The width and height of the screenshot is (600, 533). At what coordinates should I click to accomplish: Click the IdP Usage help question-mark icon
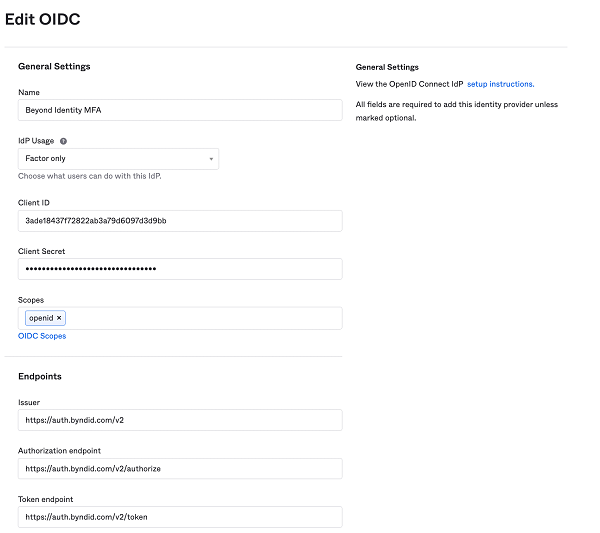[64, 142]
